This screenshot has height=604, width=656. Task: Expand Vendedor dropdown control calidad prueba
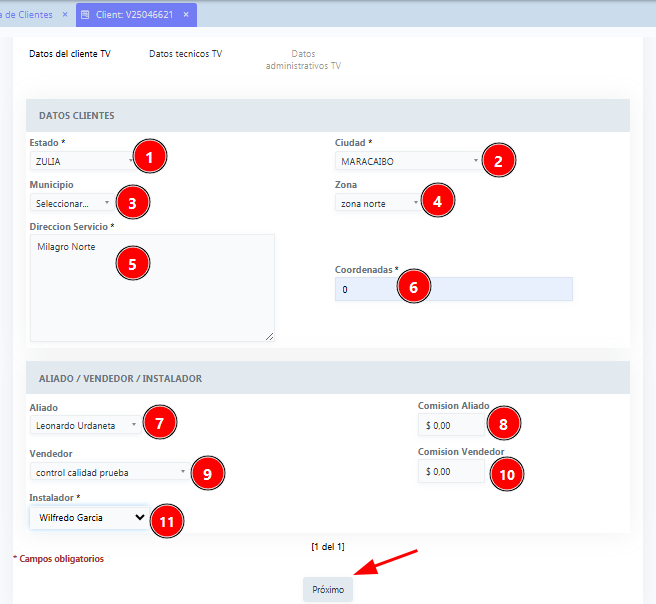click(x=109, y=471)
